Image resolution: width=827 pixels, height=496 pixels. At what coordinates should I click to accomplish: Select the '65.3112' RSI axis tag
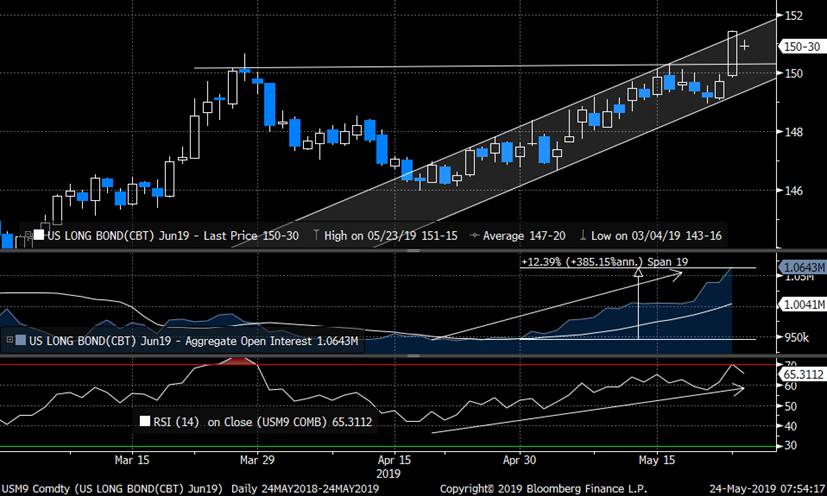point(802,374)
